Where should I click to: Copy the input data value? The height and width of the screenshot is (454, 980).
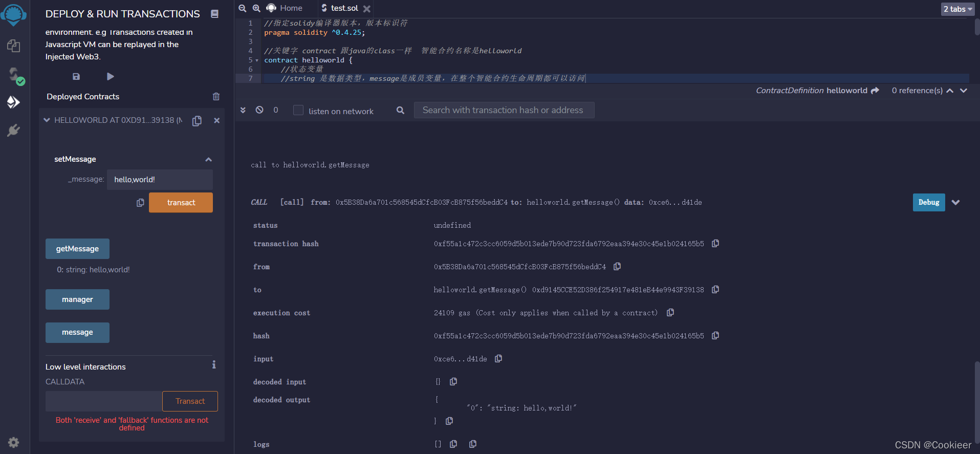498,359
